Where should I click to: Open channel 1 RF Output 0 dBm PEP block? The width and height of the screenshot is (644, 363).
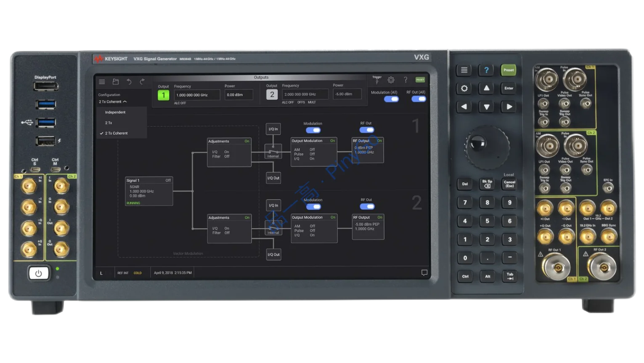click(x=368, y=150)
